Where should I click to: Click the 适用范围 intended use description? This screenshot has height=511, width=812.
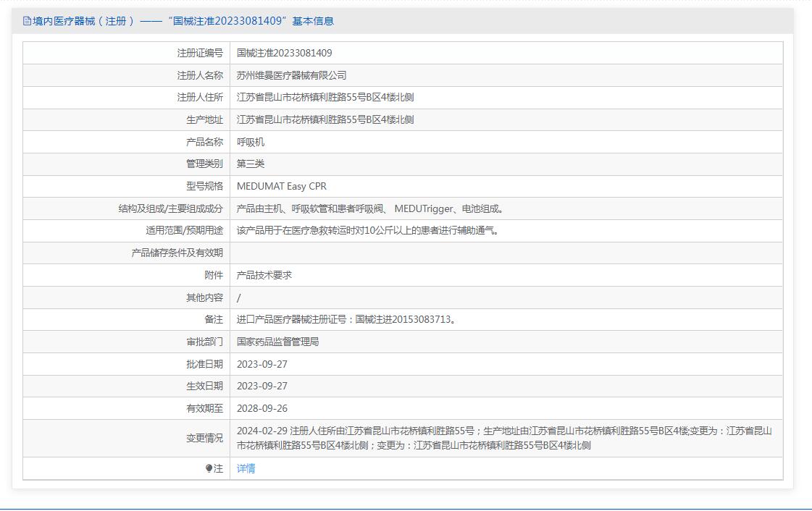[368, 231]
